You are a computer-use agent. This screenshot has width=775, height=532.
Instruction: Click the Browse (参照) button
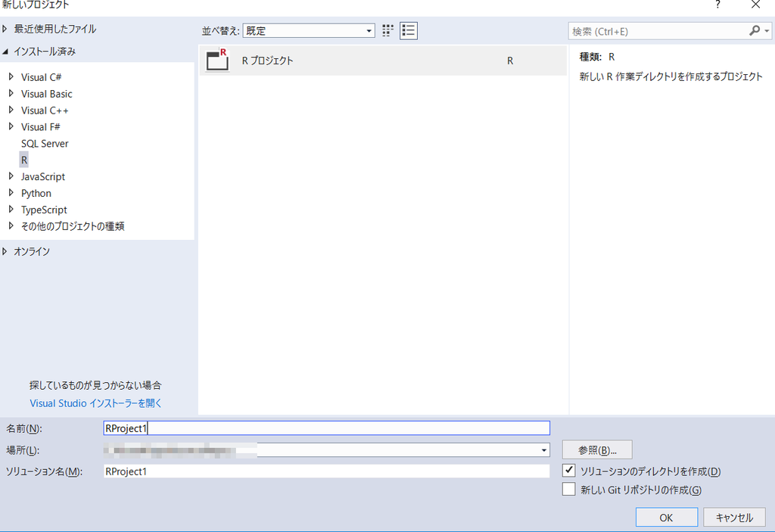click(597, 450)
